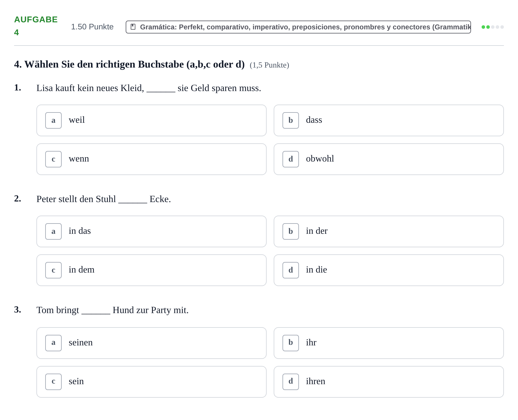Open the Gramática topic tag
Screen dimensions: 518x420
coord(298,27)
